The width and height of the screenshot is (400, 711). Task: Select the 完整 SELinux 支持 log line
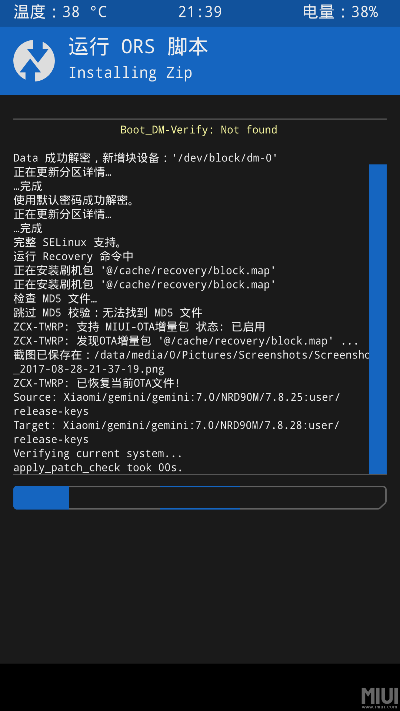click(68, 243)
